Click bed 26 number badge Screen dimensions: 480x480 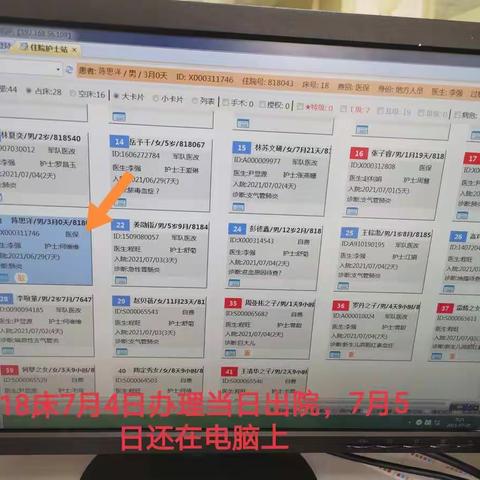click(458, 236)
